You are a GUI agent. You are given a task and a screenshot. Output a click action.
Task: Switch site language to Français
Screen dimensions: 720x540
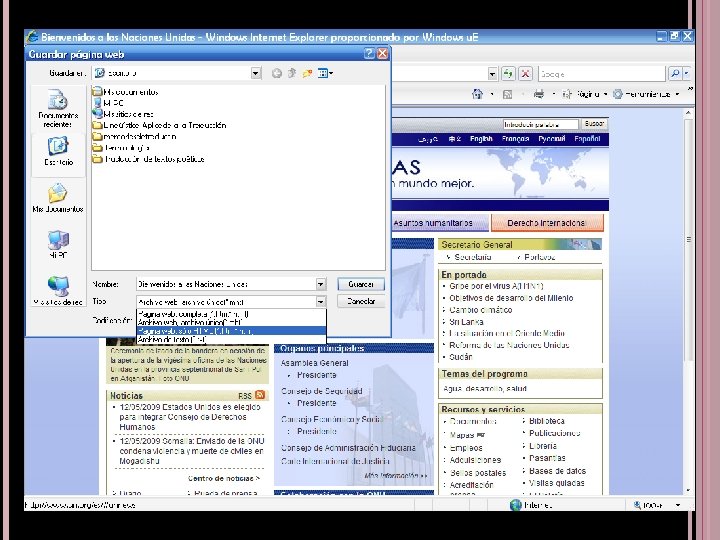pos(515,139)
